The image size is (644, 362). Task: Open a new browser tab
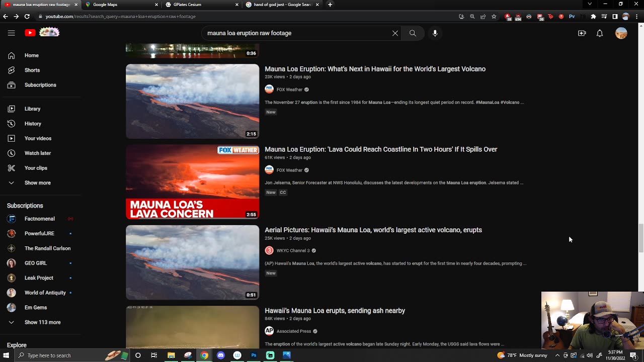(x=330, y=5)
